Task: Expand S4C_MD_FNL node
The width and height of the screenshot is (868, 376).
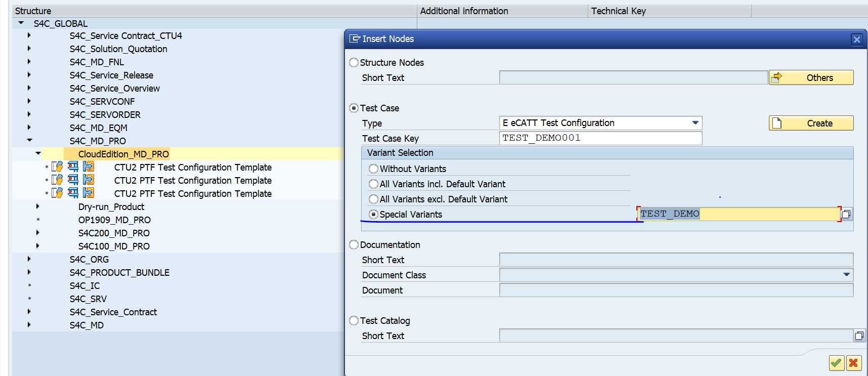Action: point(29,62)
